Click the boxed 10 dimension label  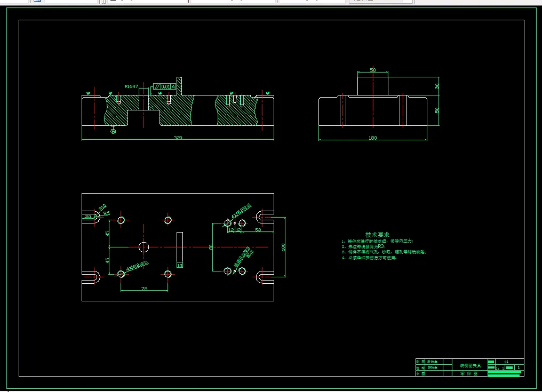pos(179,266)
